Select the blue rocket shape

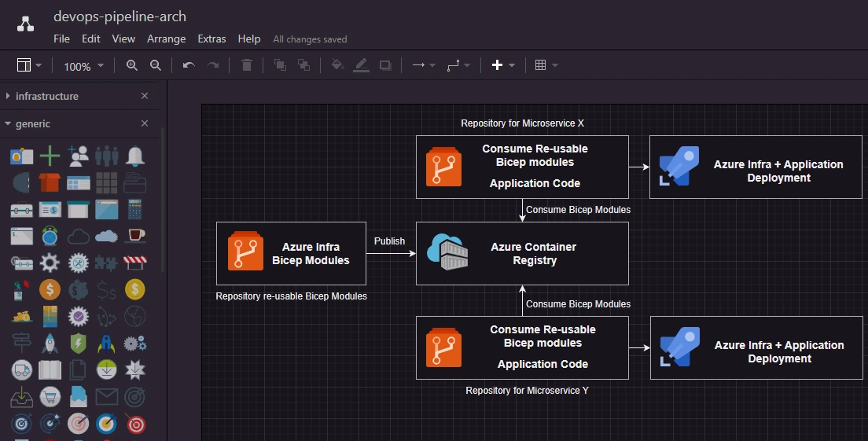click(106, 344)
